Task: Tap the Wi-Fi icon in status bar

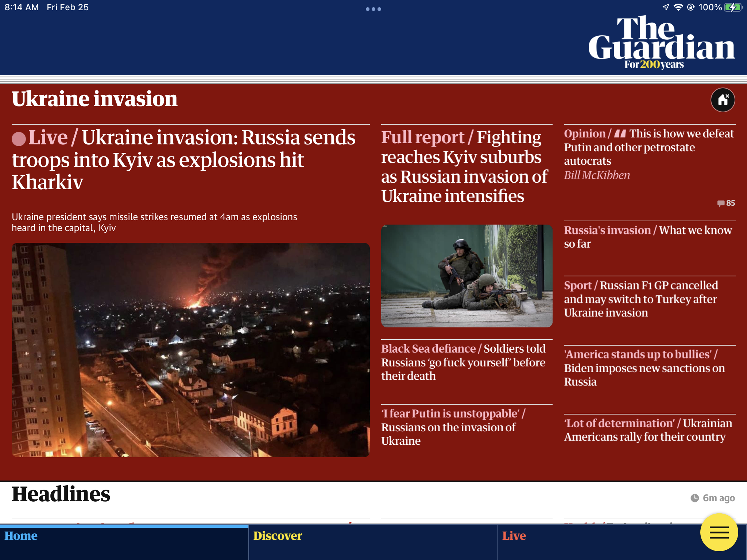Action: 678,7
